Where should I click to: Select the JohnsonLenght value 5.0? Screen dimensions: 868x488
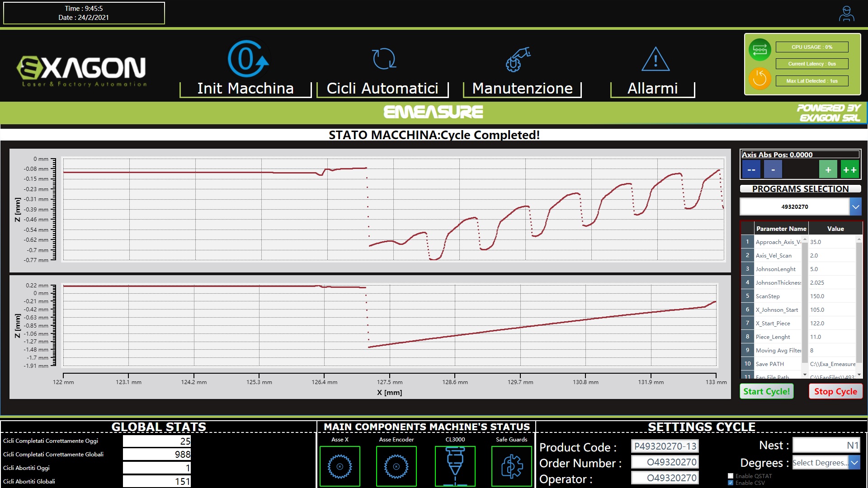tap(832, 269)
